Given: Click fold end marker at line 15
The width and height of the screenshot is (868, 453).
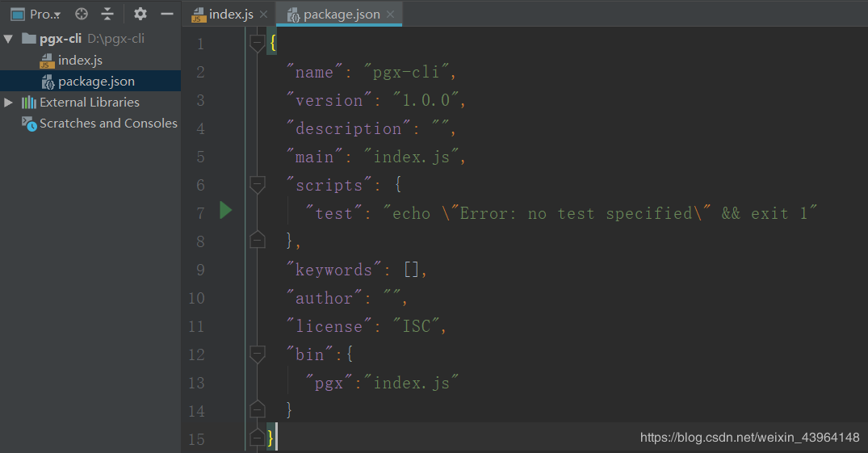Looking at the screenshot, I should click(x=258, y=437).
